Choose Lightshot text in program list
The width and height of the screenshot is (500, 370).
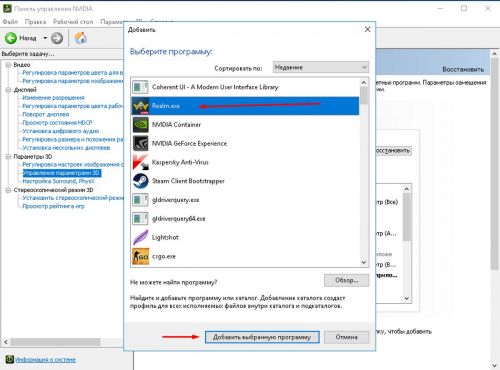coord(165,237)
